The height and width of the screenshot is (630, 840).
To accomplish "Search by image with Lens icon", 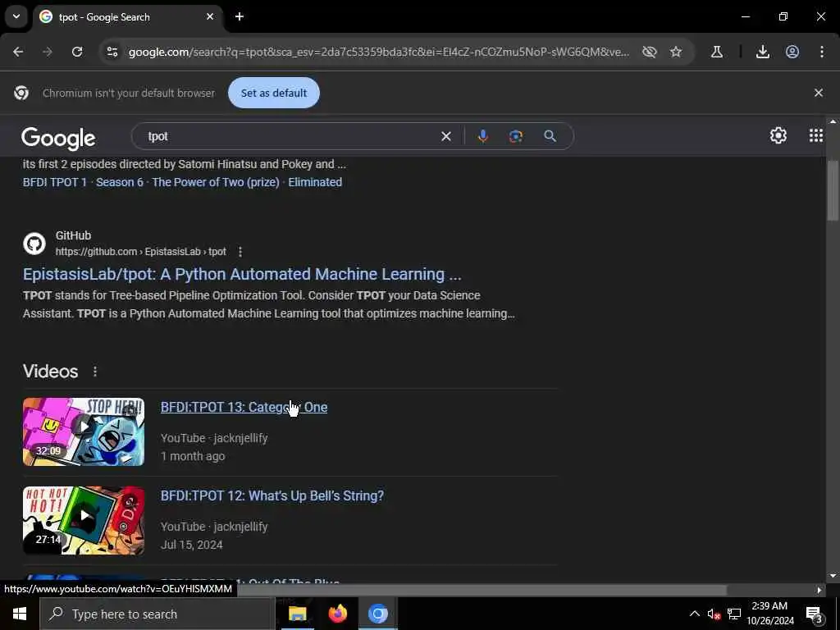I will (x=515, y=136).
